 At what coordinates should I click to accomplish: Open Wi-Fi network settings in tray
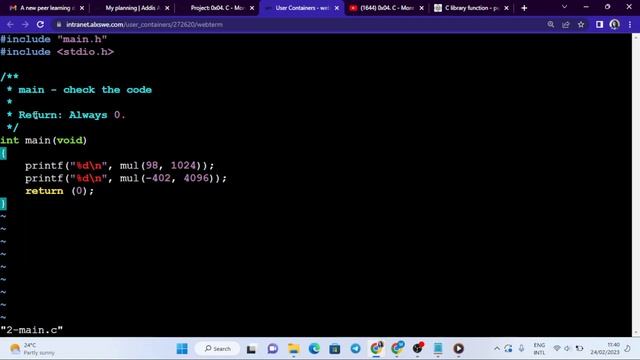(557, 349)
